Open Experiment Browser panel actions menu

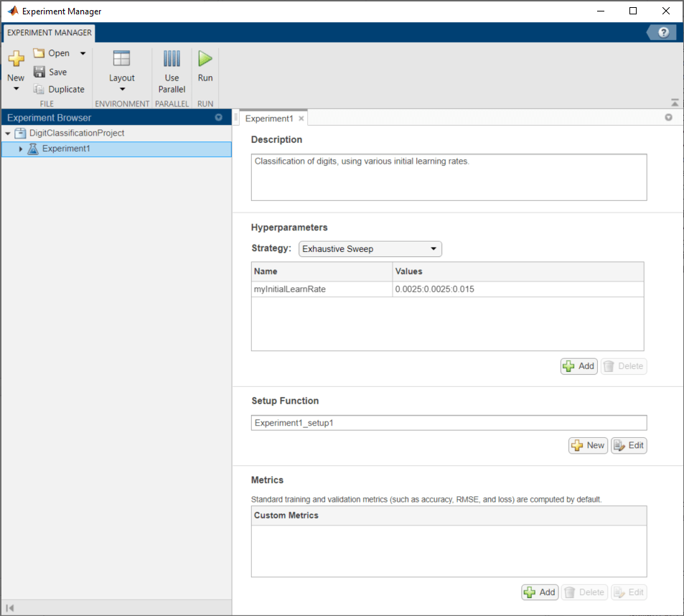pyautogui.click(x=218, y=117)
